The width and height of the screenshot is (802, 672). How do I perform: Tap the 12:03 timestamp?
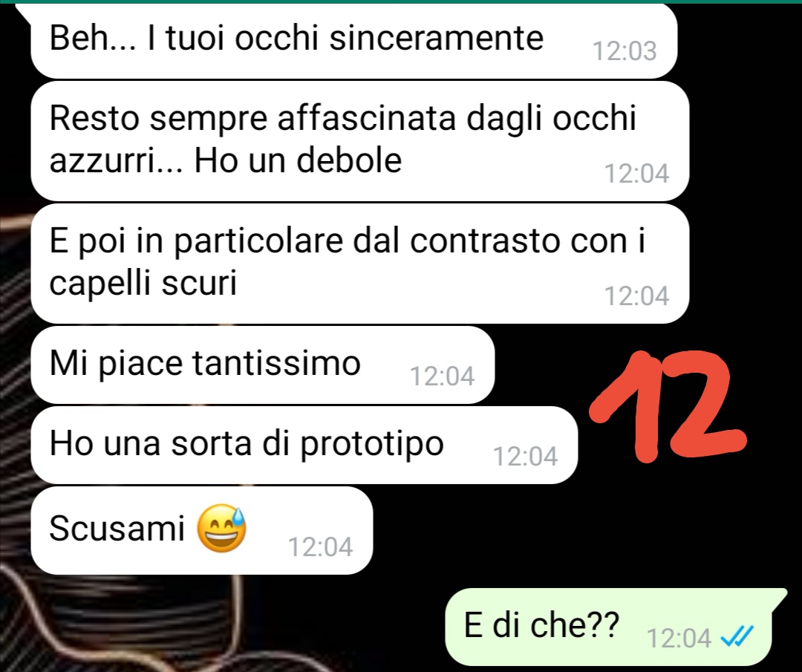point(624,51)
